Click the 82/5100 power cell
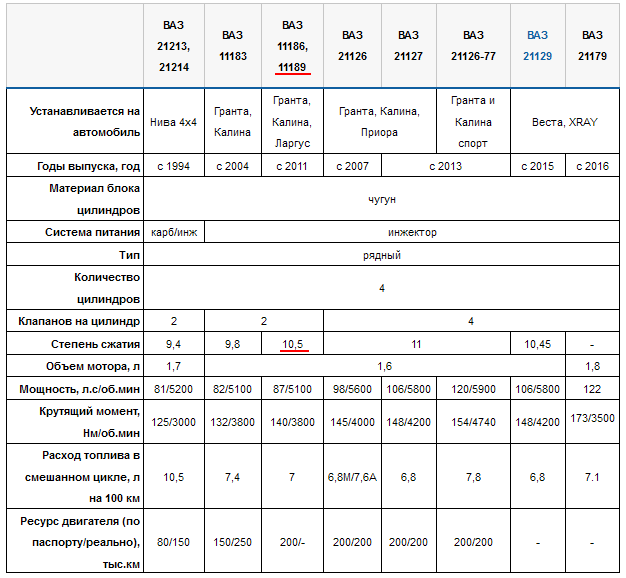 (x=233, y=388)
